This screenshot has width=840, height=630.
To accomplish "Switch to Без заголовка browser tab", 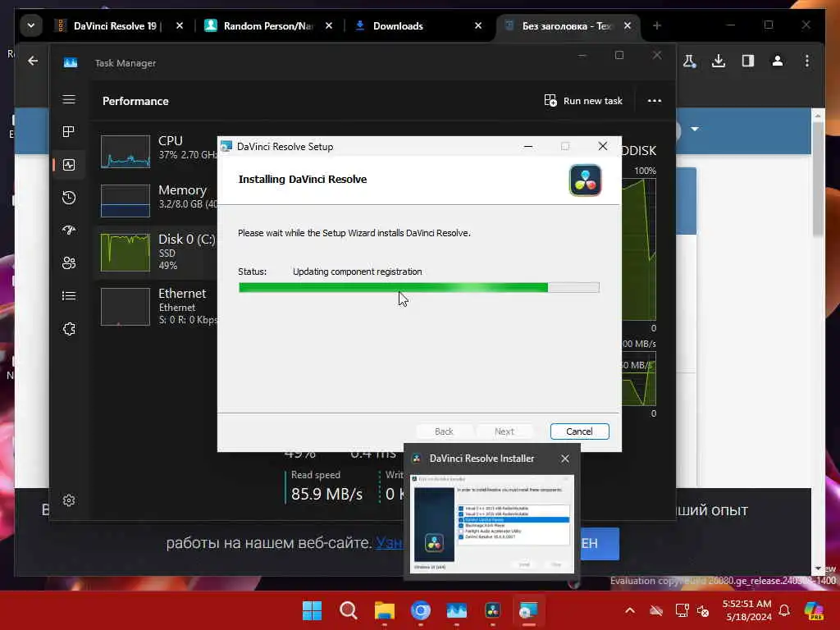I will (566, 25).
